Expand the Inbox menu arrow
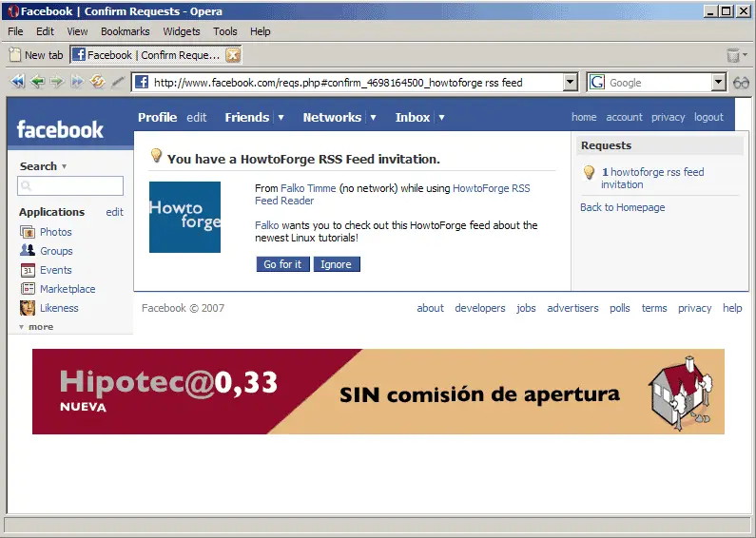This screenshot has height=538, width=756. point(441,118)
